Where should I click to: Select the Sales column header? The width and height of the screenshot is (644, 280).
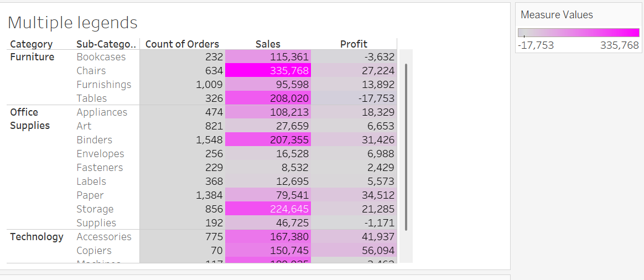(x=268, y=44)
